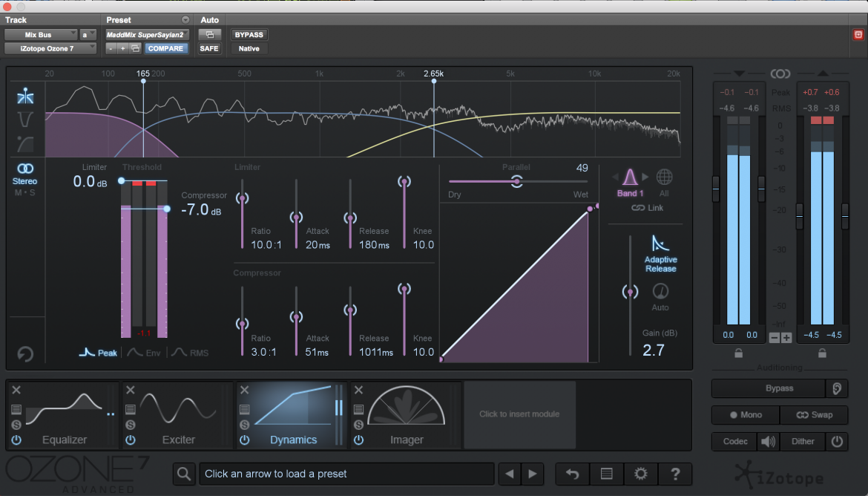Select the Dynamics module tab
The width and height of the screenshot is (868, 496).
(x=292, y=414)
